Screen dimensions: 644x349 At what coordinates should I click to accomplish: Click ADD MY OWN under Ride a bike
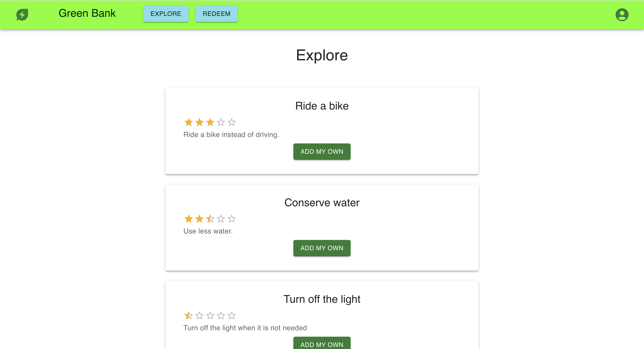click(x=322, y=152)
